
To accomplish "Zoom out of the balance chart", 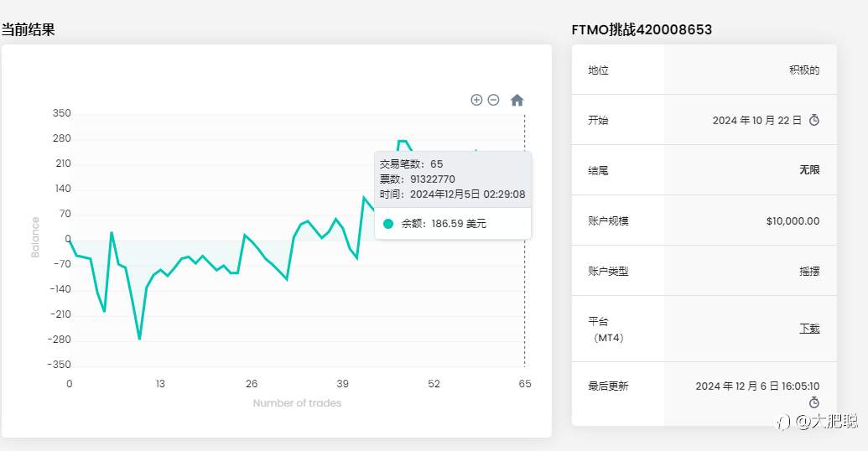I will coord(493,100).
